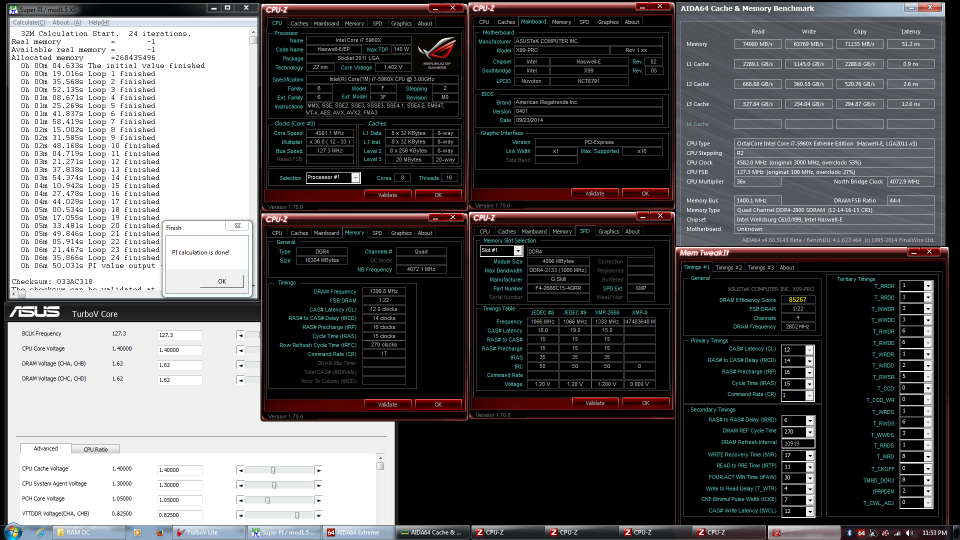The image size is (960, 540).
Task: Close the Finish dialog with X
Action: pyautogui.click(x=238, y=226)
